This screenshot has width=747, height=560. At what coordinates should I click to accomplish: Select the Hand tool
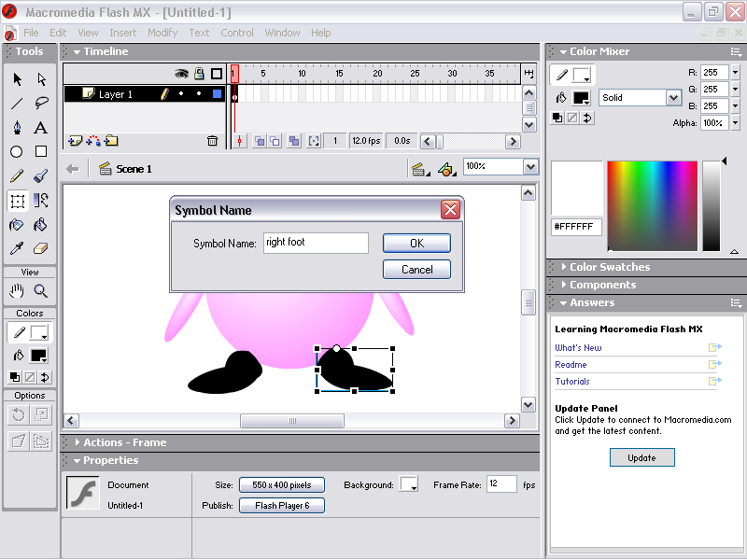(x=17, y=291)
